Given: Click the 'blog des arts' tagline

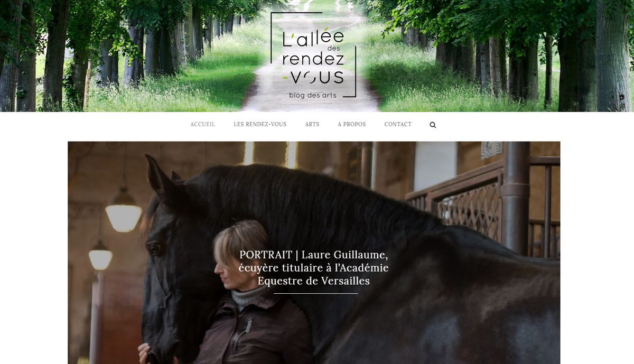Looking at the screenshot, I should point(313,95).
